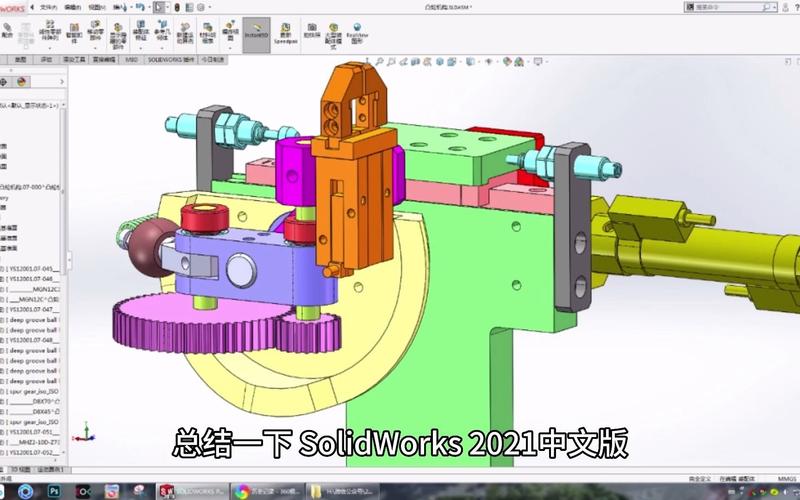
Task: Click the Update Speedpak tool
Action: tap(286, 34)
